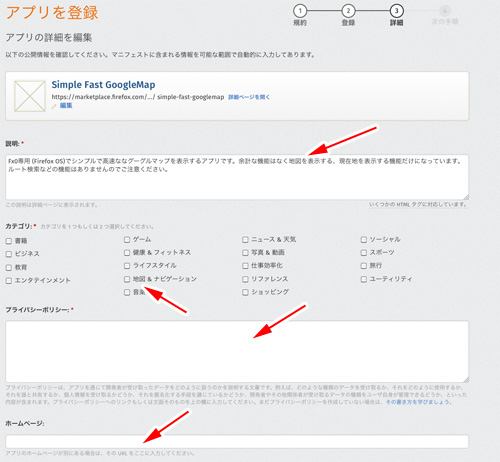Tick the 旅行 category checkbox
500x462 pixels.
[364, 266]
